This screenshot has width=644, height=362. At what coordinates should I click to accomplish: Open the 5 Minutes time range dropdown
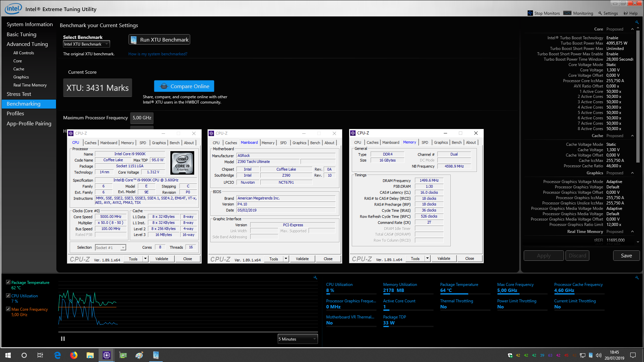click(x=298, y=339)
